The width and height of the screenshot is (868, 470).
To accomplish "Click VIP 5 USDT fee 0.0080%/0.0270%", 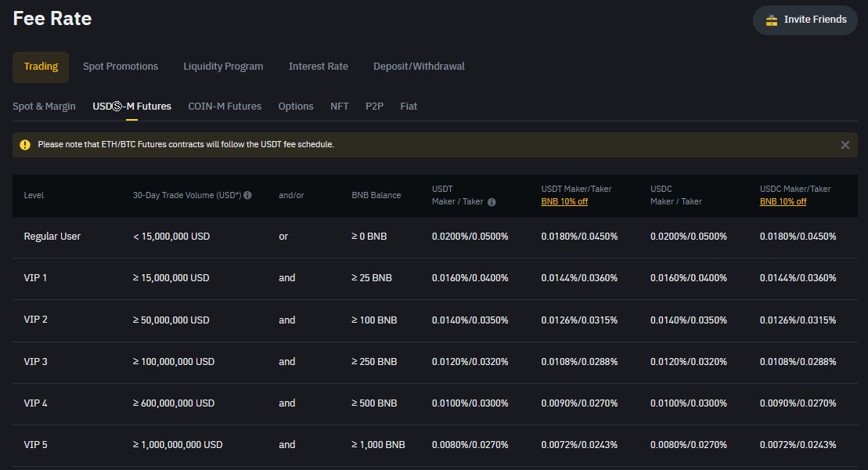I will (x=470, y=445).
